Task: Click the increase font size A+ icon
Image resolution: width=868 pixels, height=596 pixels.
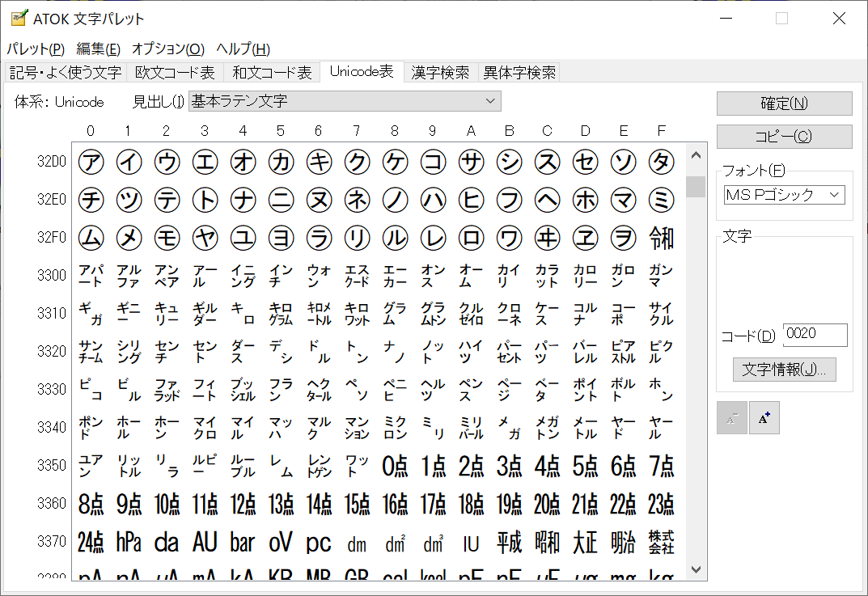Action: coord(764,418)
